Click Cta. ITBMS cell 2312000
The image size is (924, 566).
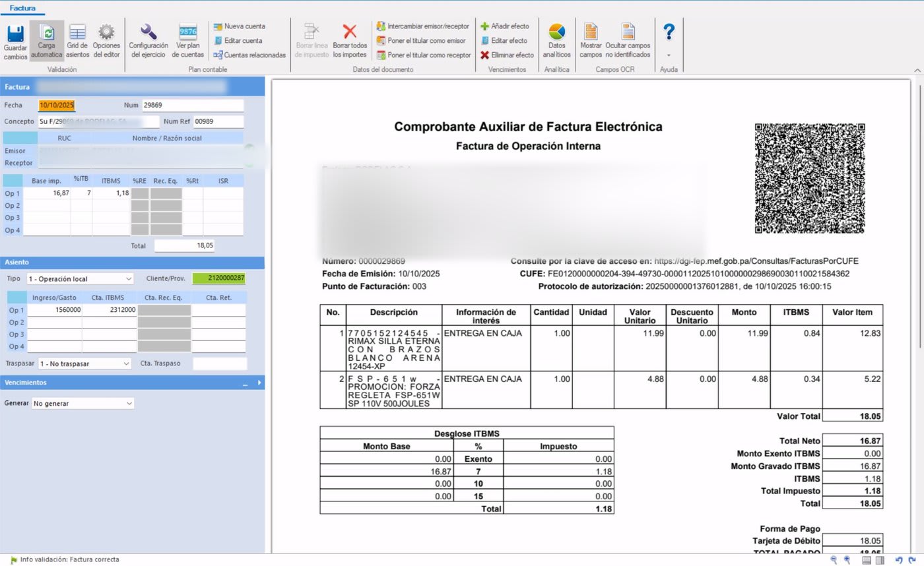click(x=110, y=310)
